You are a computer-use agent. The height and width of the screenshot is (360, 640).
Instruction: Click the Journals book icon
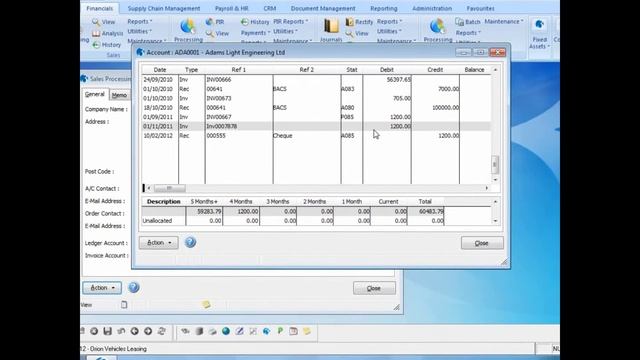331,26
